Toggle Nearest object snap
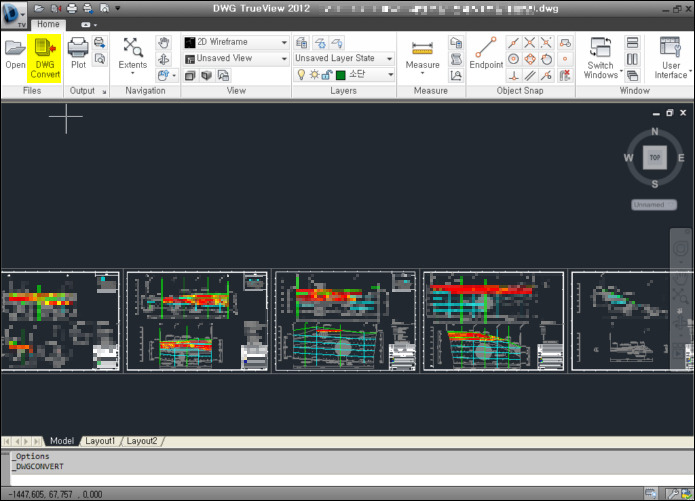This screenshot has height=501, width=695. click(x=546, y=75)
